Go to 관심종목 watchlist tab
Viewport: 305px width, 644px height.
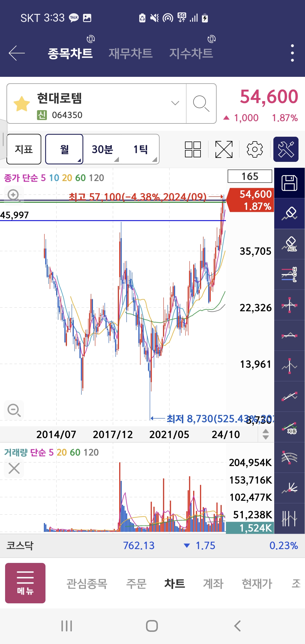click(x=87, y=584)
